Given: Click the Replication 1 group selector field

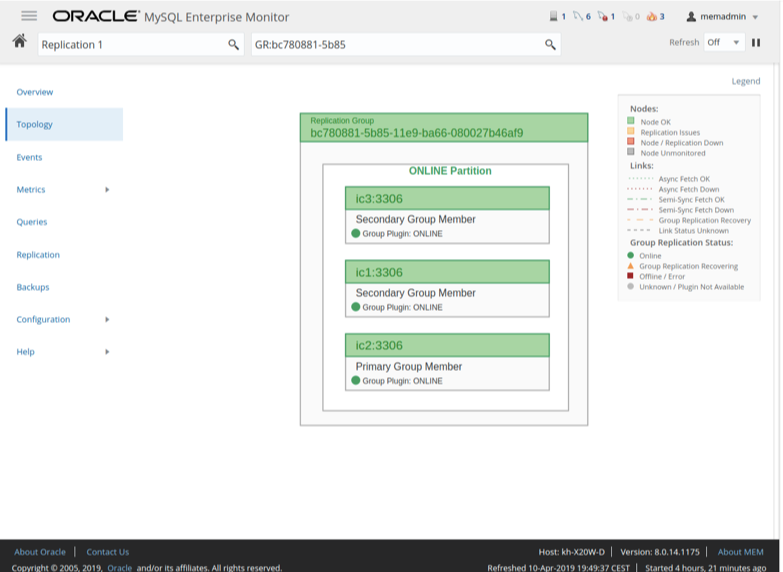Looking at the screenshot, I should 141,44.
